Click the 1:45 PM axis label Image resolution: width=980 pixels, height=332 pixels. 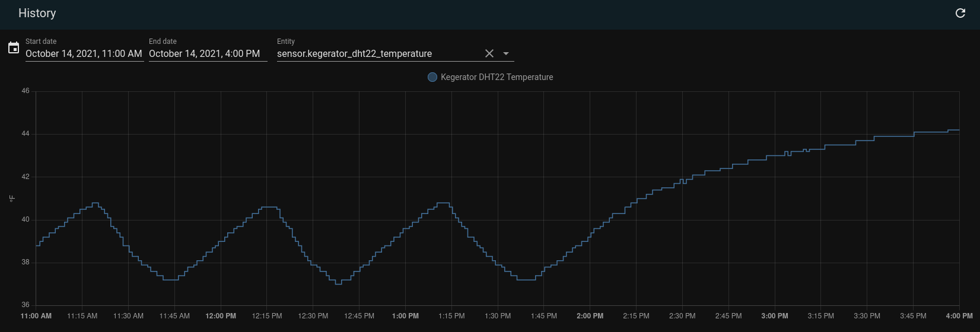[x=544, y=316]
